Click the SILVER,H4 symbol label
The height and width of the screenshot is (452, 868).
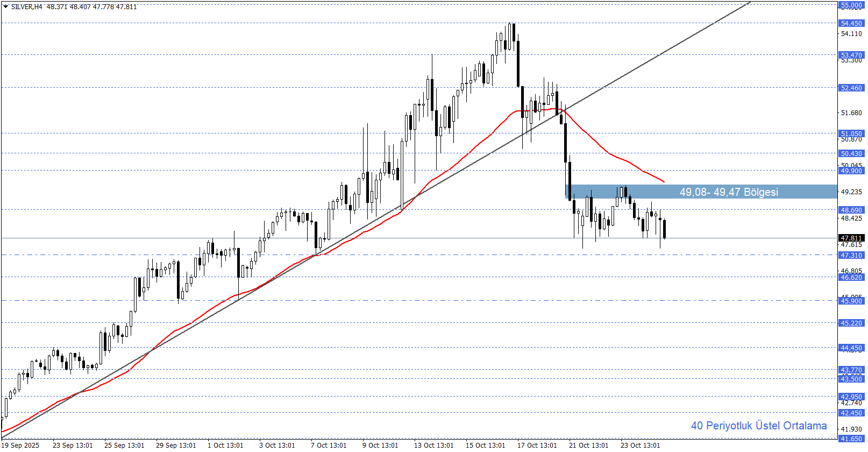(27, 7)
